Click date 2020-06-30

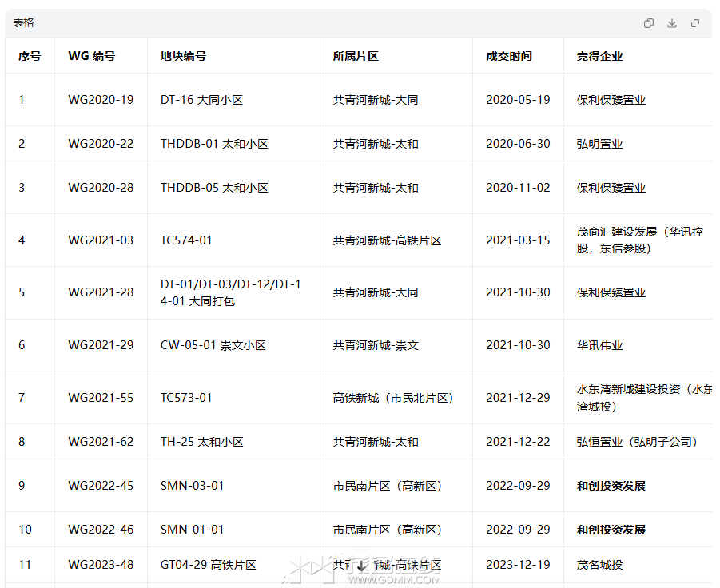518,144
